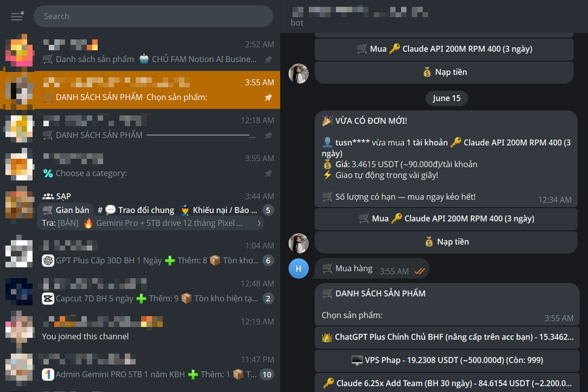This screenshot has height=392, width=588.
Task: Click the bot name header at top
Action: (x=359, y=12)
